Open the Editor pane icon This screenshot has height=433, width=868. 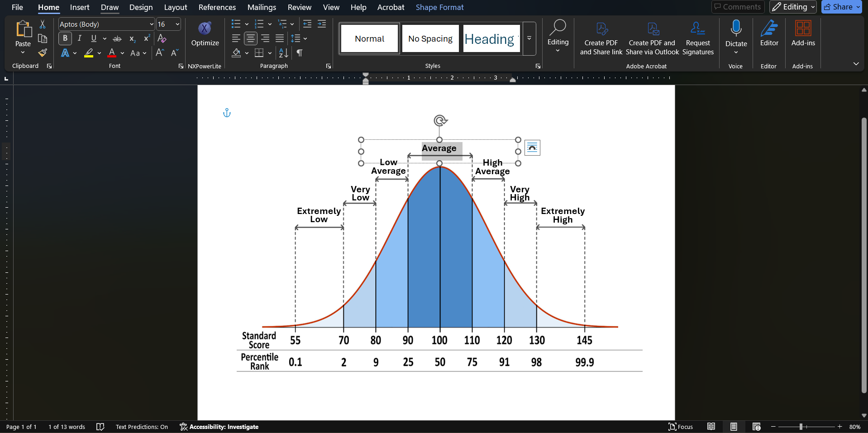click(769, 29)
